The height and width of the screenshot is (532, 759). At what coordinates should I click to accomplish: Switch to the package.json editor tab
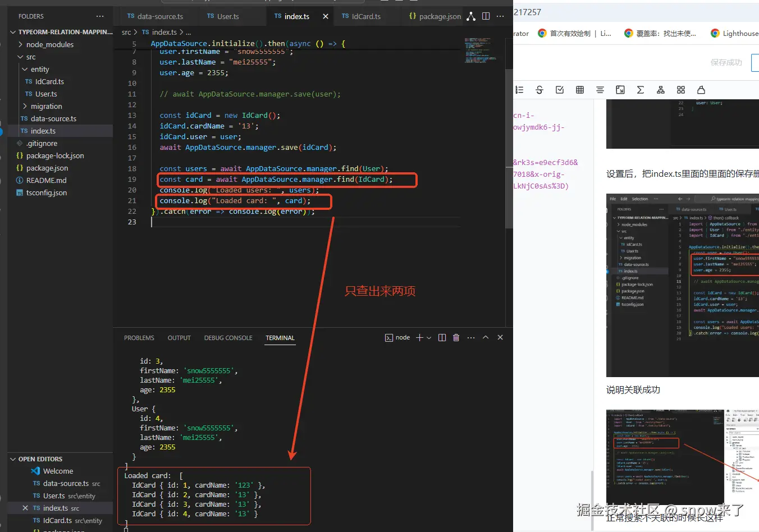click(x=435, y=16)
